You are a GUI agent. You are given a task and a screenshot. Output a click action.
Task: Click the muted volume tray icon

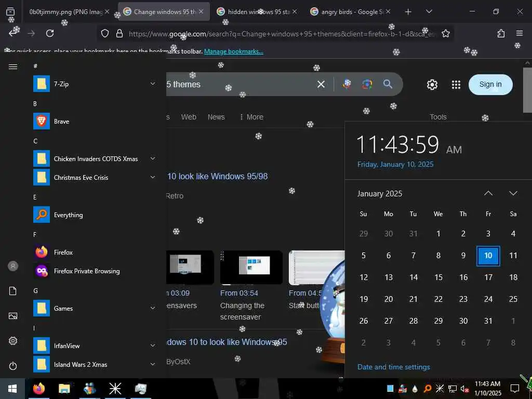click(465, 389)
